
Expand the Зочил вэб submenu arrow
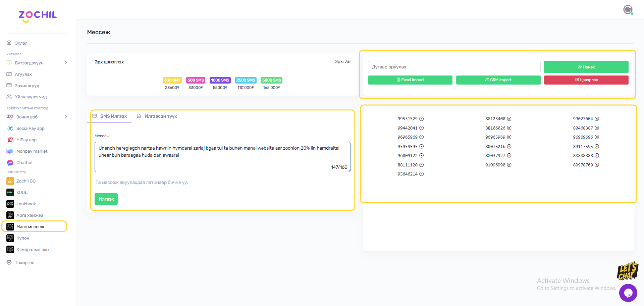click(66, 117)
